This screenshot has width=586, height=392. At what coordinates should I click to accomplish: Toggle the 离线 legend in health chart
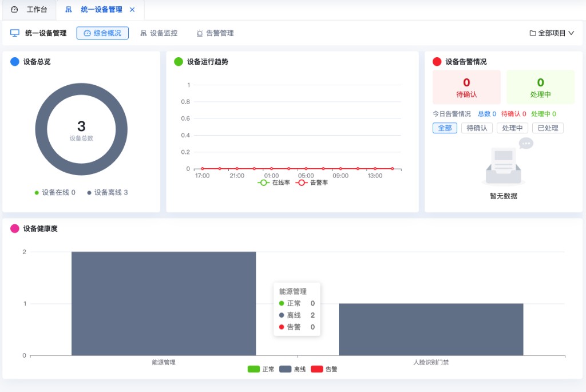pyautogui.click(x=292, y=369)
